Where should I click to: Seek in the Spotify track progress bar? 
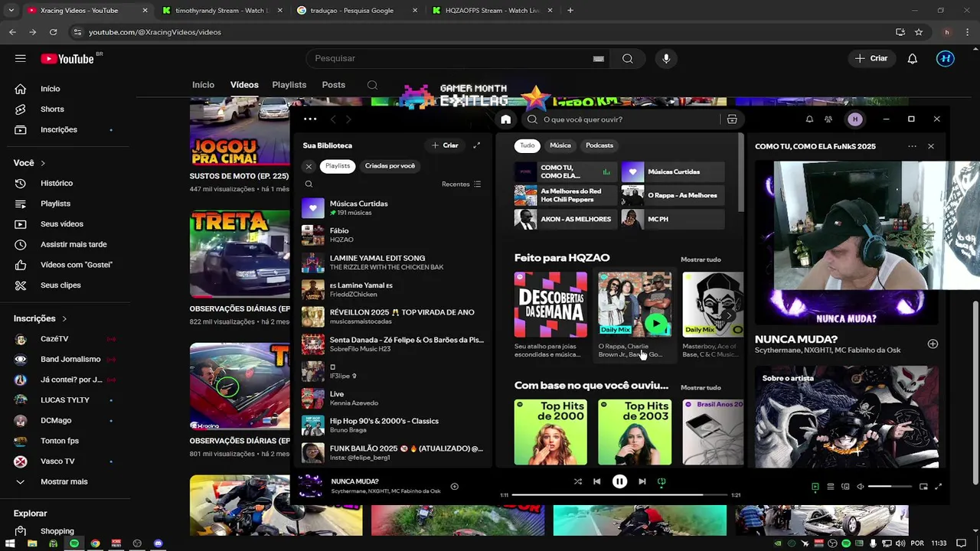[x=619, y=495]
